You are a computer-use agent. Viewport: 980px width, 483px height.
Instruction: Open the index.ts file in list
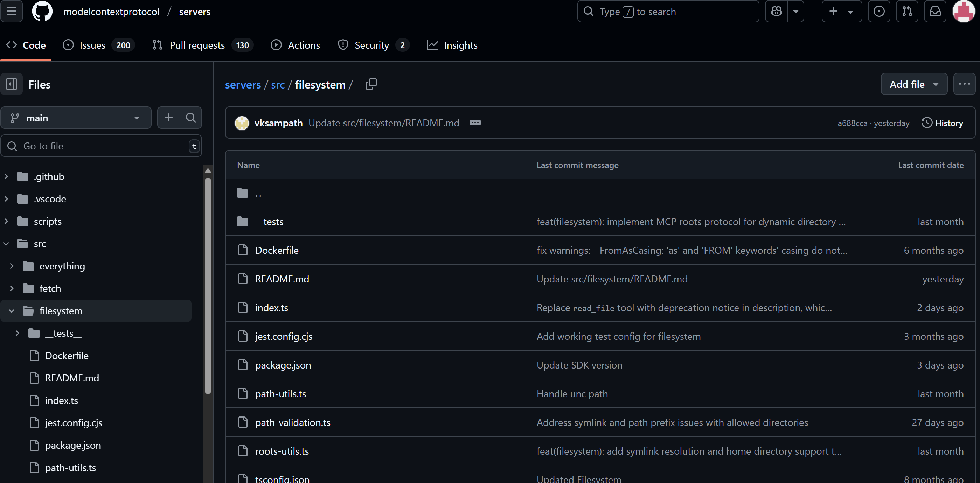[x=271, y=307]
